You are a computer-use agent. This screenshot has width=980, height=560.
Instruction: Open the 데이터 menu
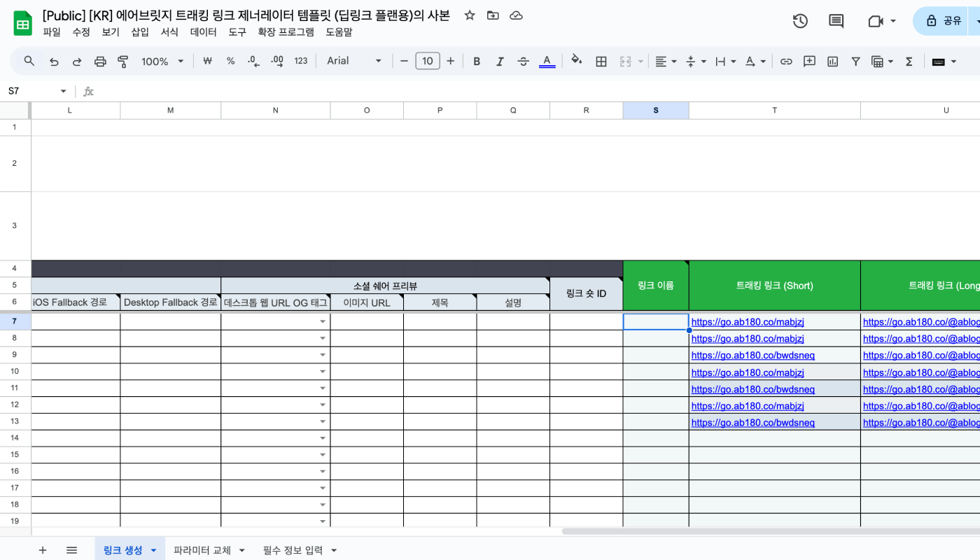tap(204, 31)
